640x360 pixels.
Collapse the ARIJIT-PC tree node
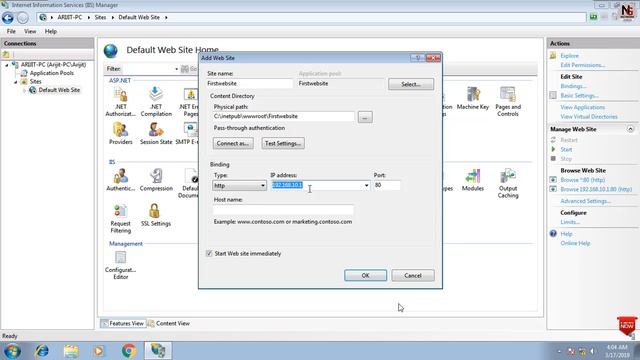pyautogui.click(x=7, y=65)
